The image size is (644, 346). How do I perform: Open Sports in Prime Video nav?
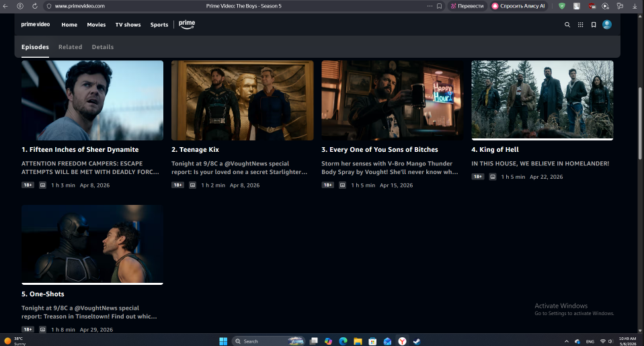[159, 25]
